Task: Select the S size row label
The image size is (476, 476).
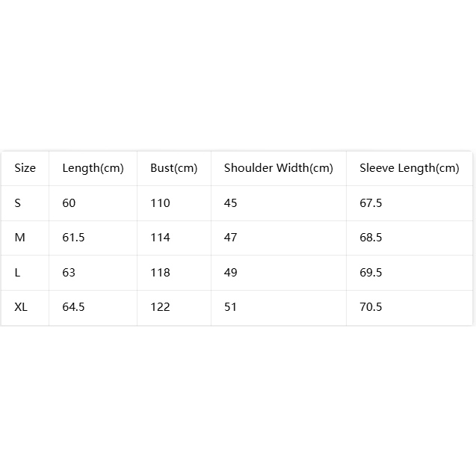Action: click(x=18, y=203)
